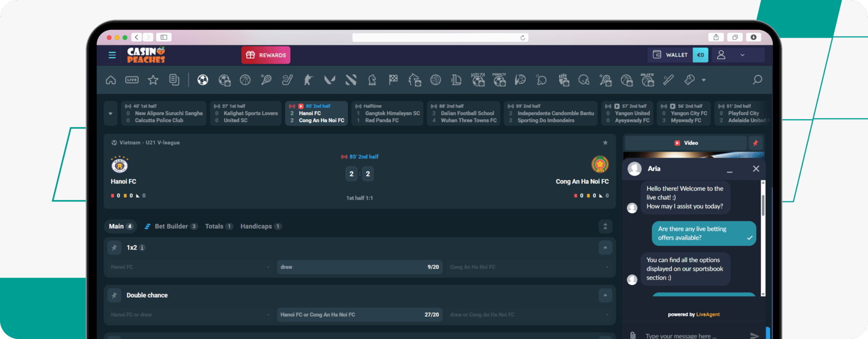Image resolution: width=868 pixels, height=339 pixels.
Task: Click the info icon next to 1x2
Action: 142,248
